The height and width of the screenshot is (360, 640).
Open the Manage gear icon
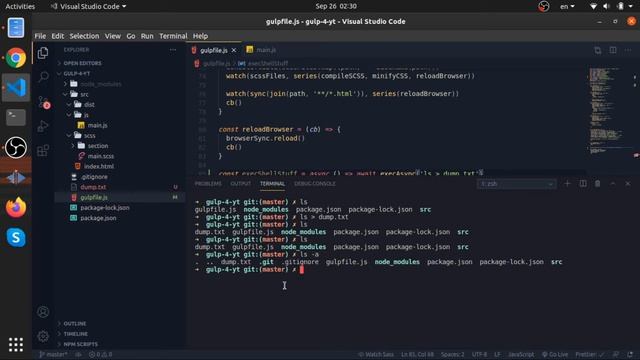[43, 336]
